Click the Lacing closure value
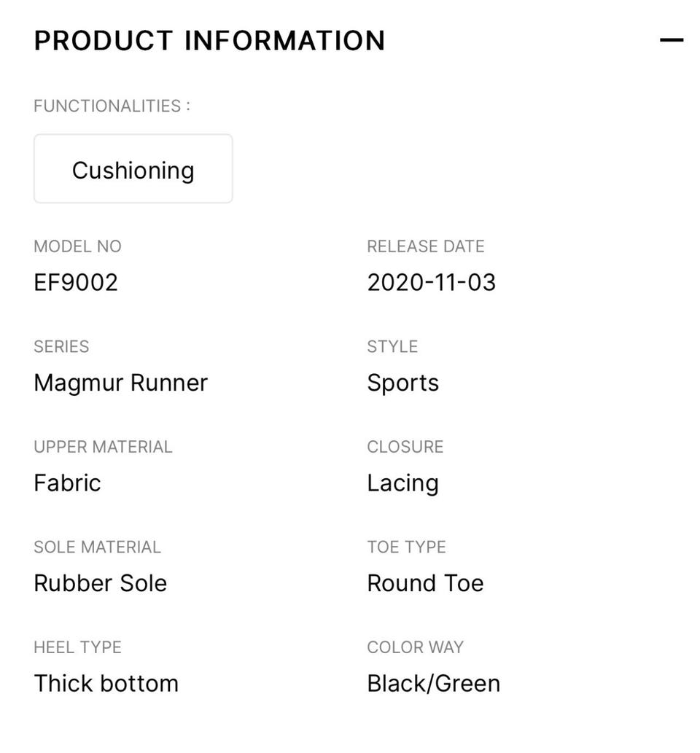700x753 pixels. click(402, 483)
